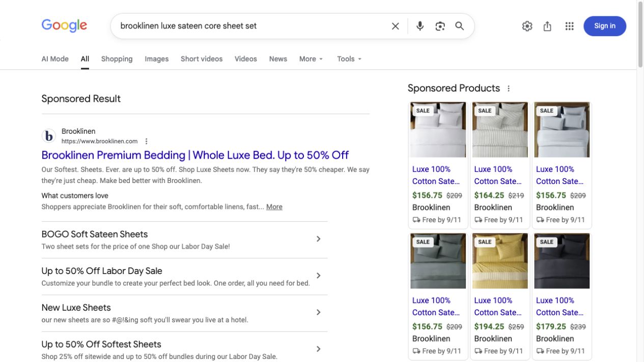
Task: Open Short videos tab
Action: pos(202,59)
